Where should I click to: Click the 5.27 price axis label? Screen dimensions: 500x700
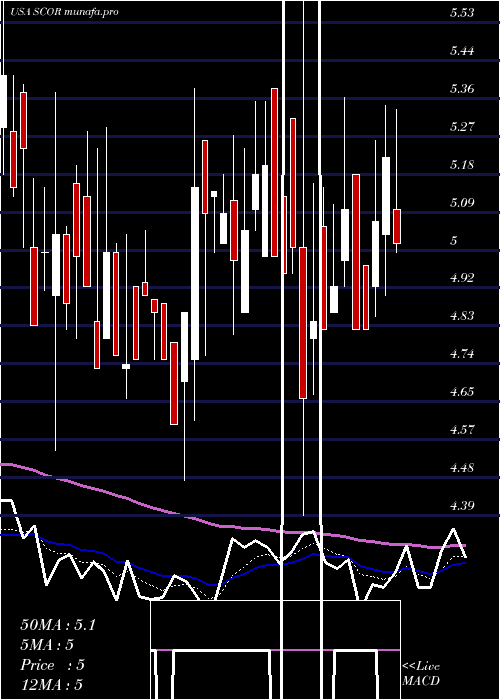(x=462, y=127)
